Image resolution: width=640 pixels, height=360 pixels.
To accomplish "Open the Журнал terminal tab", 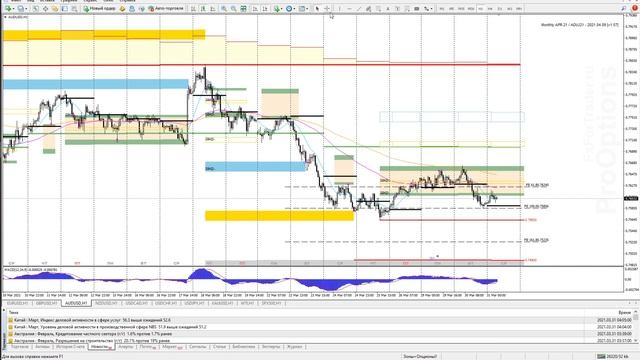I will [295, 347].
